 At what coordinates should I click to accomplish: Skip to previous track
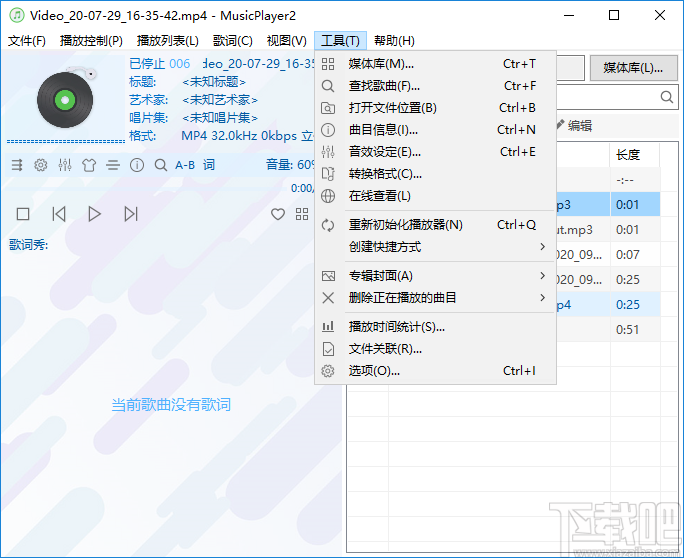click(59, 214)
